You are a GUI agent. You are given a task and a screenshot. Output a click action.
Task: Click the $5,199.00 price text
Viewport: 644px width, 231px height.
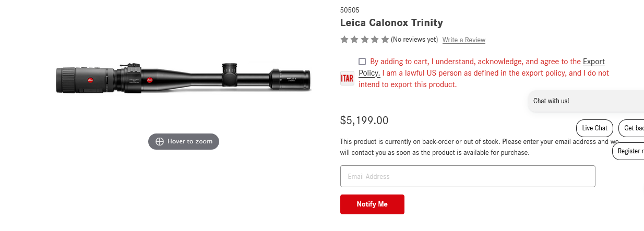point(364,120)
